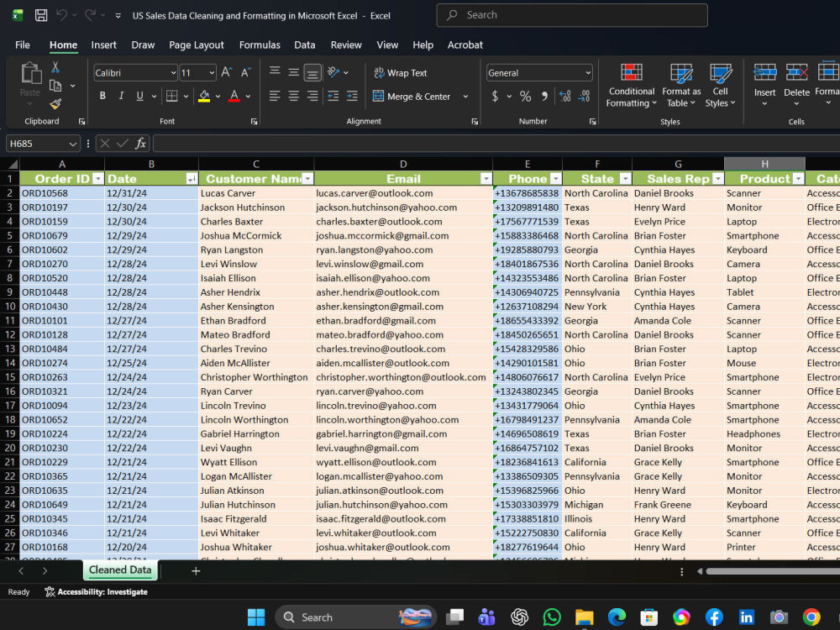Click the Increase Indent icon

pos(352,96)
